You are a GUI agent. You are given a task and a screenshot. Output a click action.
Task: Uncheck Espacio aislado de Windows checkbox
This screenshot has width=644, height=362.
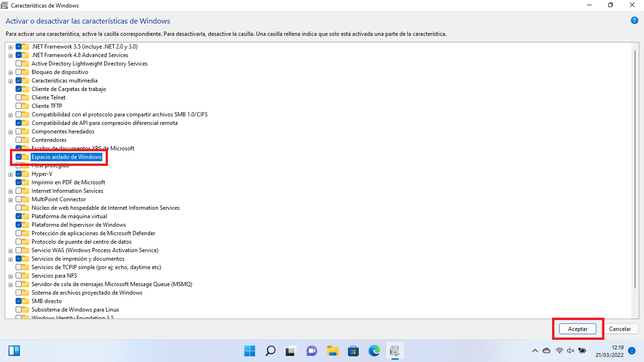point(18,157)
